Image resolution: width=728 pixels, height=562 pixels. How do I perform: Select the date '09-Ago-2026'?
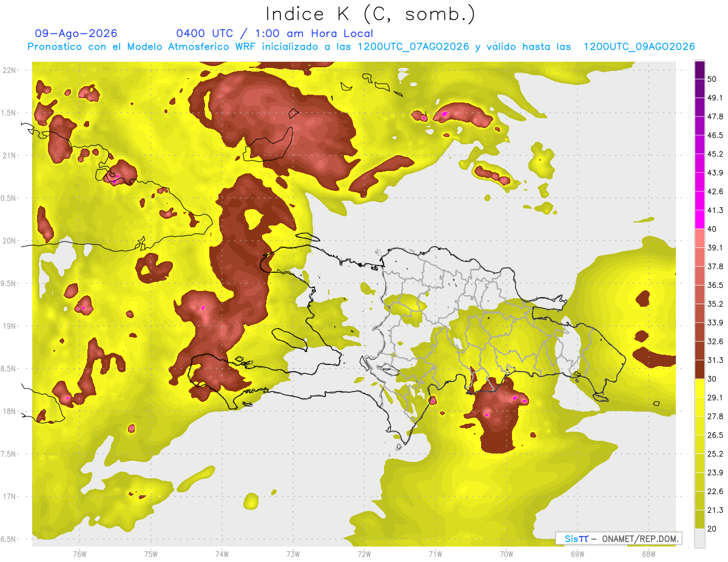(x=76, y=33)
